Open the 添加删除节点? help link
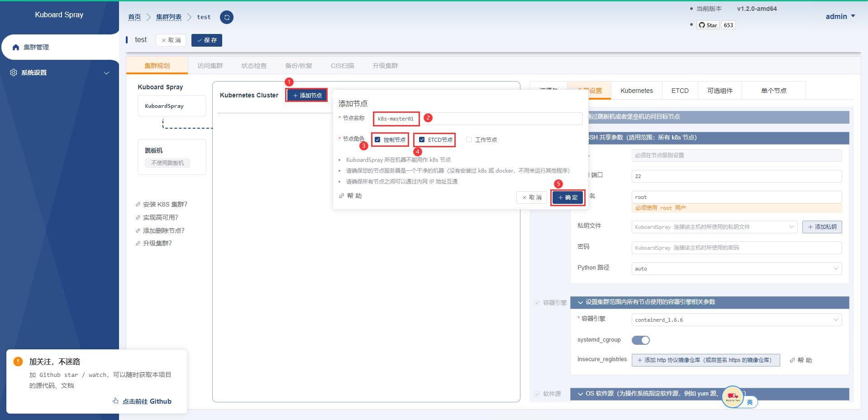Viewport: 868px width, 420px height. pyautogui.click(x=160, y=231)
